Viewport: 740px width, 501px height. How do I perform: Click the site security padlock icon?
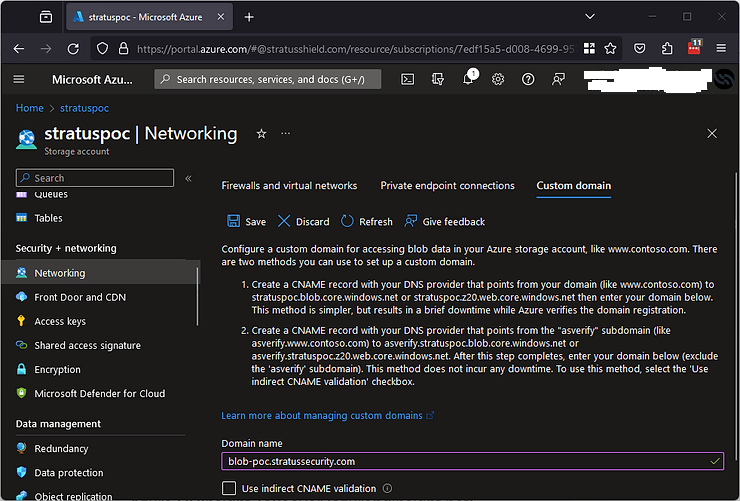(123, 49)
